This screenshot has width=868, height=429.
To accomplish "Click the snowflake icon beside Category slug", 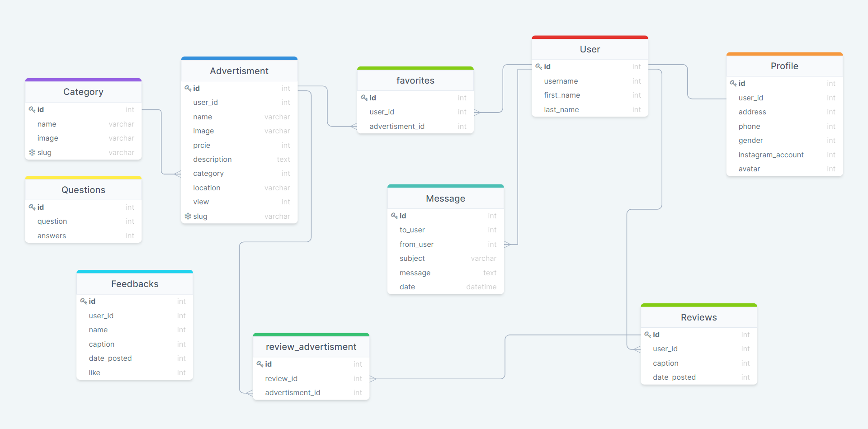I will point(31,153).
